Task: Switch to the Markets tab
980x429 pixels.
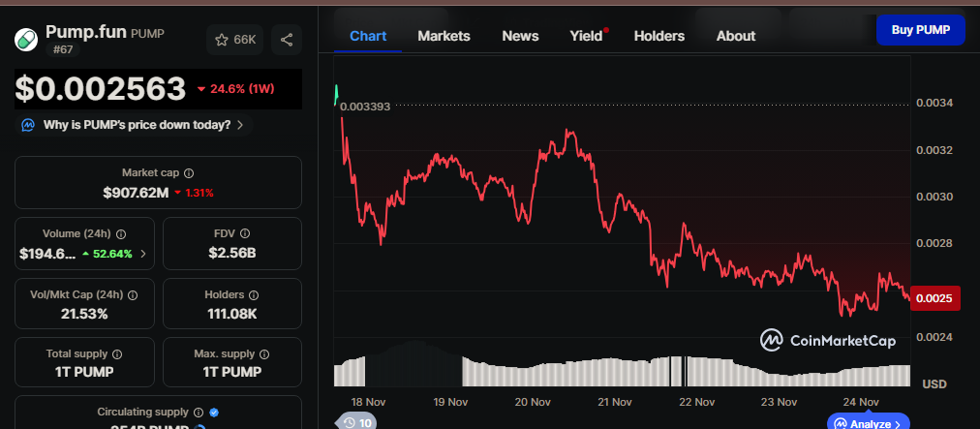Action: 444,36
